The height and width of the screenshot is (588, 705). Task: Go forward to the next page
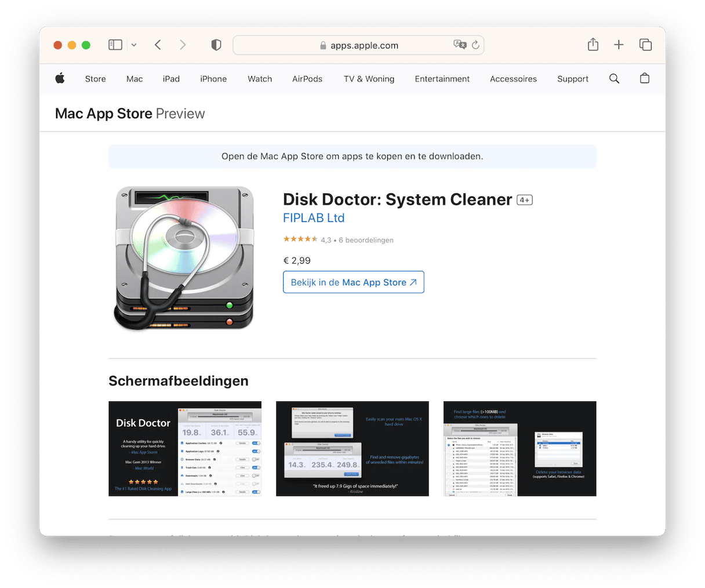[x=183, y=45]
